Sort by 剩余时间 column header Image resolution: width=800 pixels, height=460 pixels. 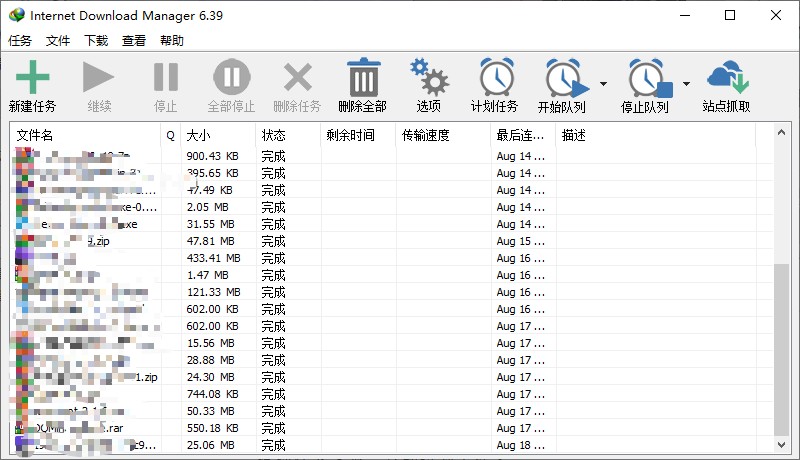(358, 135)
